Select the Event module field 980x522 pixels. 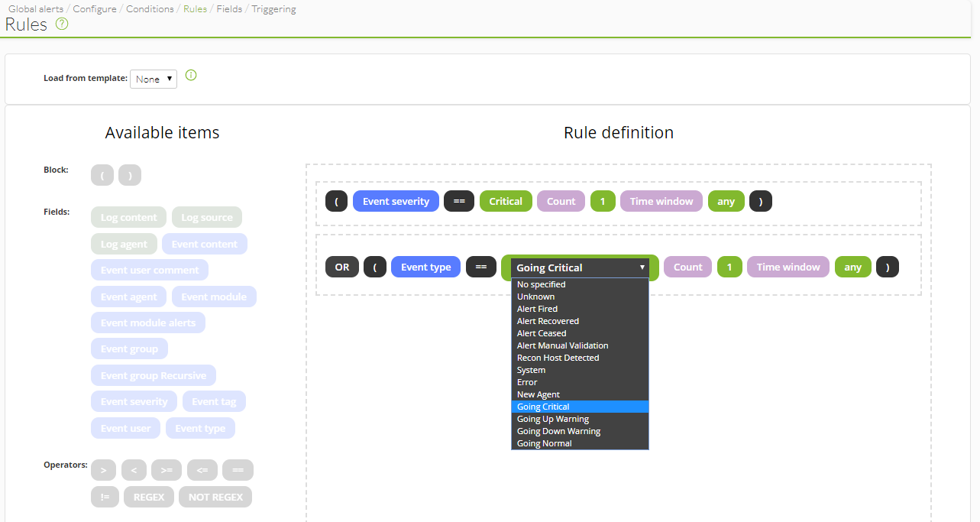point(214,297)
